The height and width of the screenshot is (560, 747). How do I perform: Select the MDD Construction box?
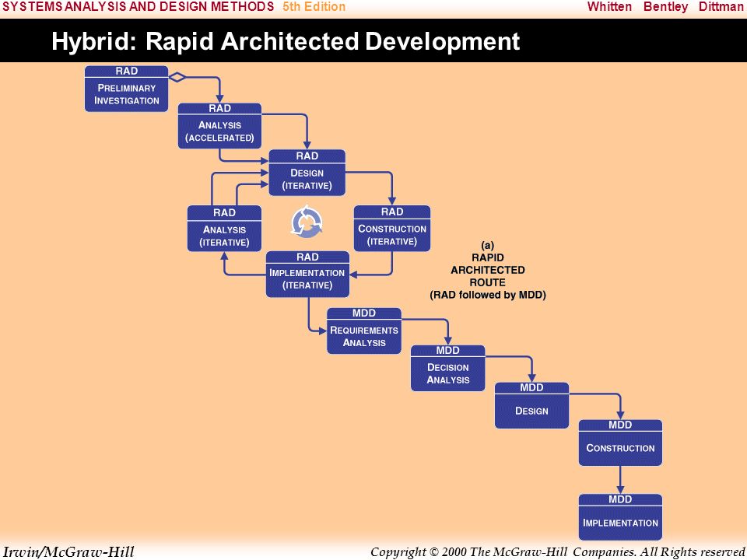coord(620,443)
